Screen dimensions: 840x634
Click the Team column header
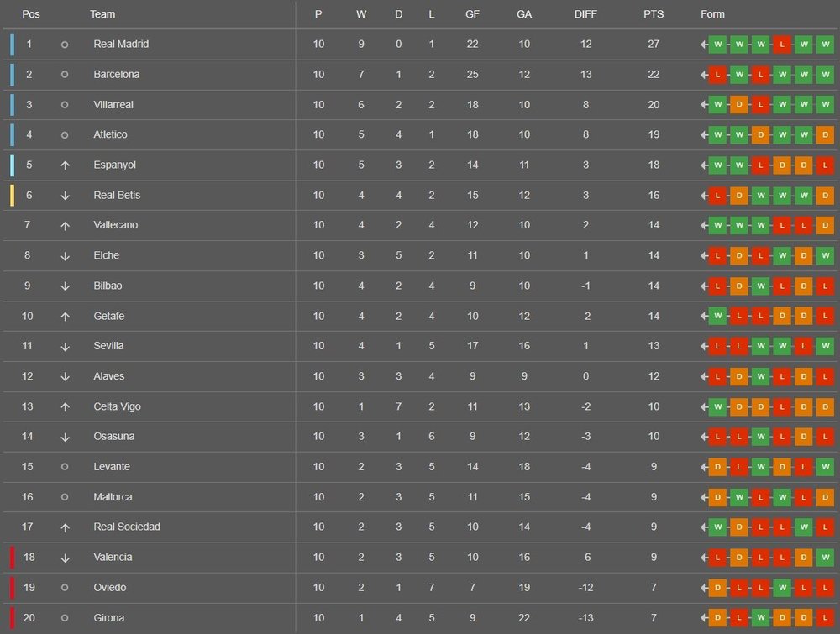click(x=102, y=14)
